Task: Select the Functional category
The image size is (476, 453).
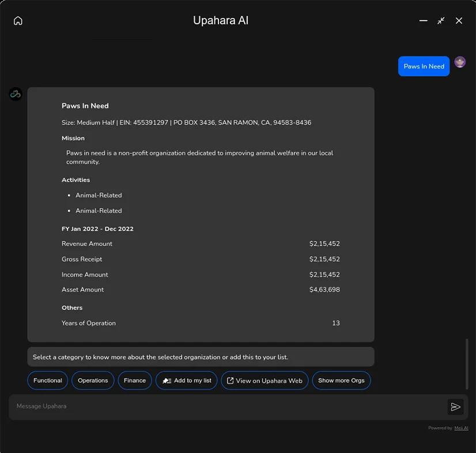Action: [48, 380]
